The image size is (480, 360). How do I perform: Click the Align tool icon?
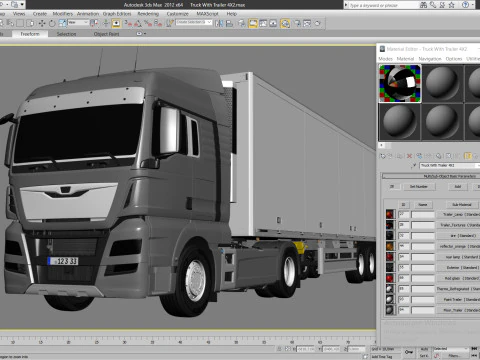pyautogui.click(x=229, y=23)
